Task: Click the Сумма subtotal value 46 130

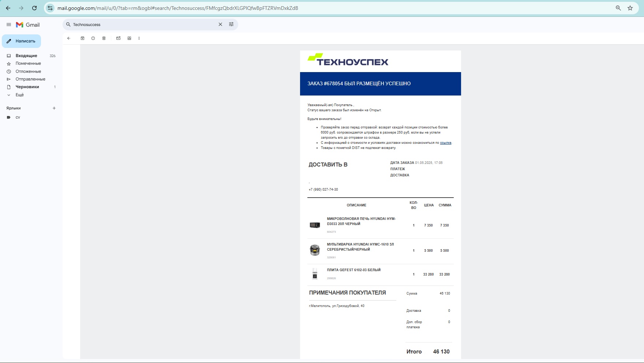Action: [445, 293]
